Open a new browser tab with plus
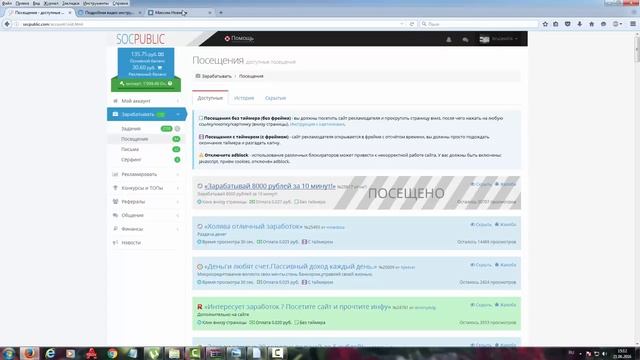 point(221,13)
